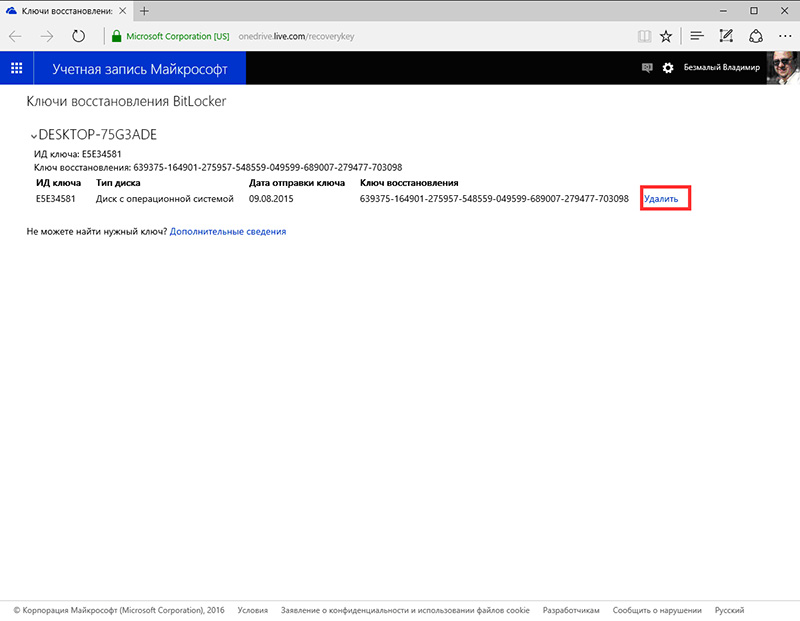
Task: Open the Hub panel icon
Action: click(x=697, y=36)
